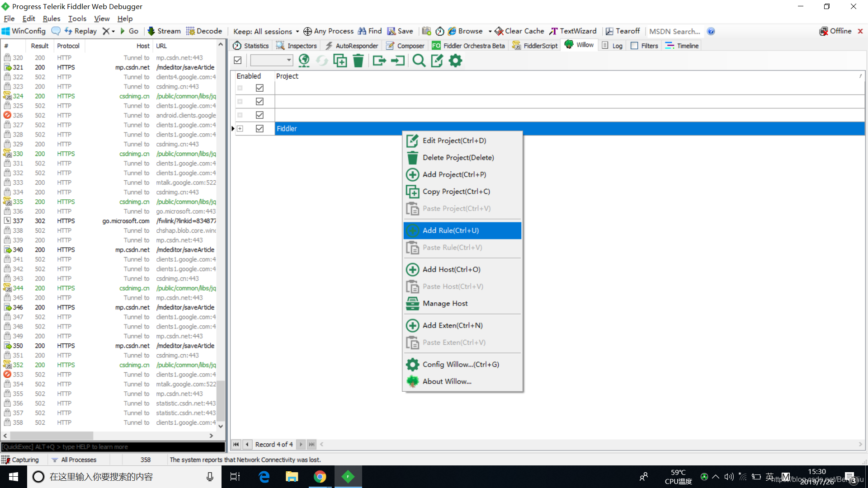
Task: Click the Tearoff toolbar button
Action: [x=623, y=31]
